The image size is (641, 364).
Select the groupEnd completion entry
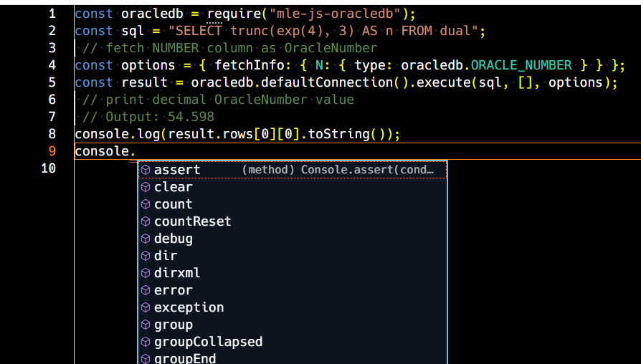pos(293,358)
